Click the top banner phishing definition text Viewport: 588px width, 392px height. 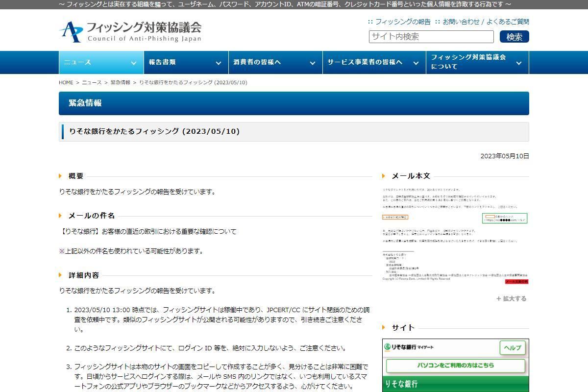285,4
